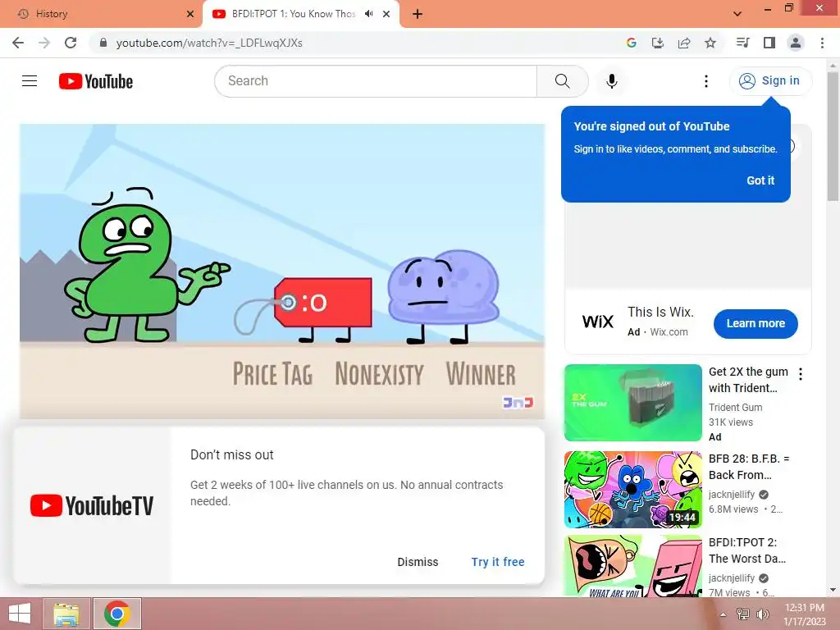Open the YouTube hamburger guide menu
The width and height of the screenshot is (840, 630).
pyautogui.click(x=30, y=81)
